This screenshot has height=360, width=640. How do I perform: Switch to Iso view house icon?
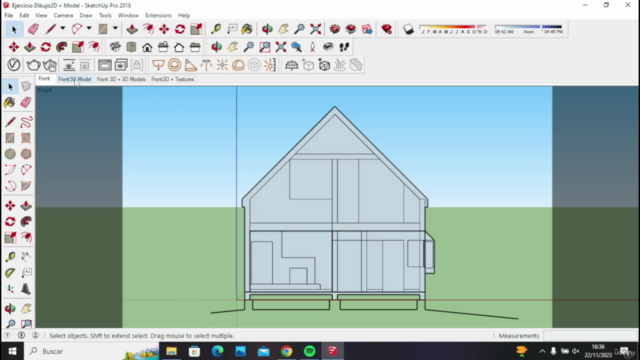pos(115,47)
